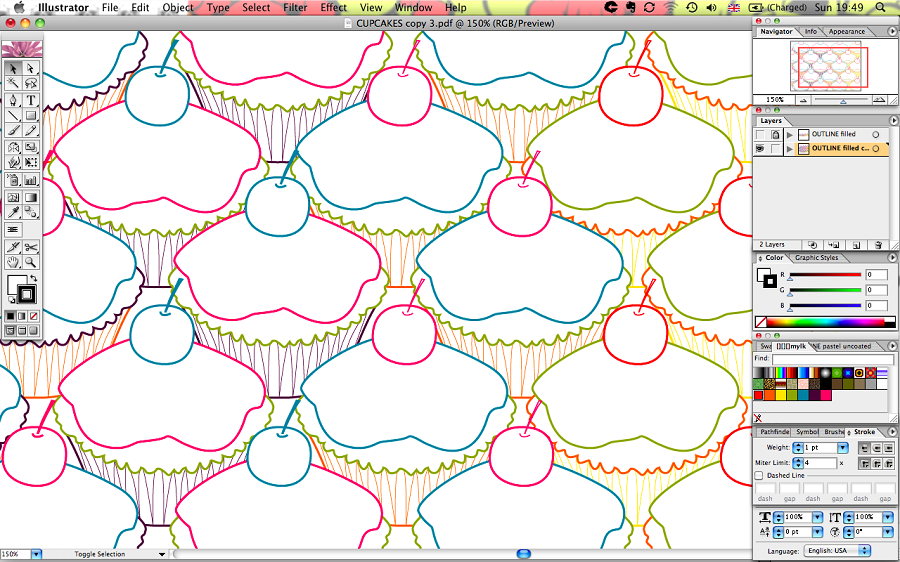Click the color spectrum bar
The width and height of the screenshot is (900, 562).
click(826, 322)
